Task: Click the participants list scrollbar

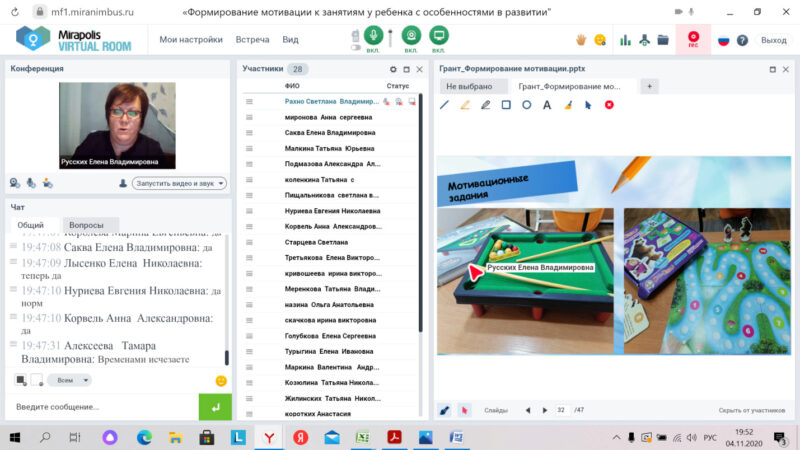Action: coord(420,212)
